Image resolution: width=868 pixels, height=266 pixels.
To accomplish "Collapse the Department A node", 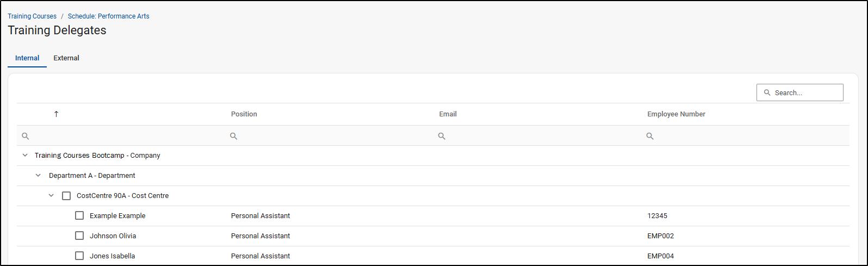I will tap(38, 176).
